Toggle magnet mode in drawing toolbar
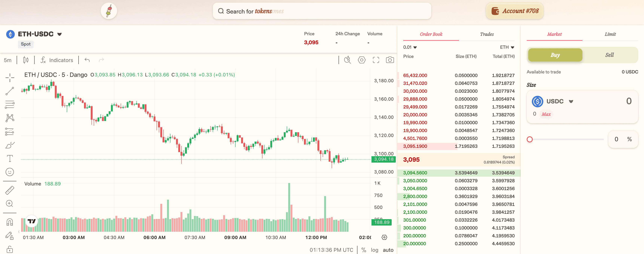Image resolution: width=644 pixels, height=254 pixels. coord(10,222)
